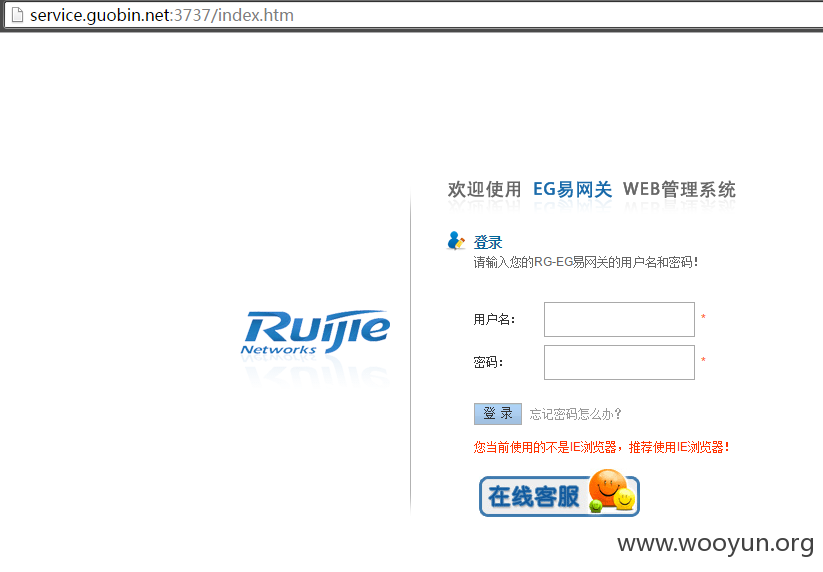Image resolution: width=823 pixels, height=572 pixels.
Task: Click the 登 录 login button
Action: click(498, 414)
